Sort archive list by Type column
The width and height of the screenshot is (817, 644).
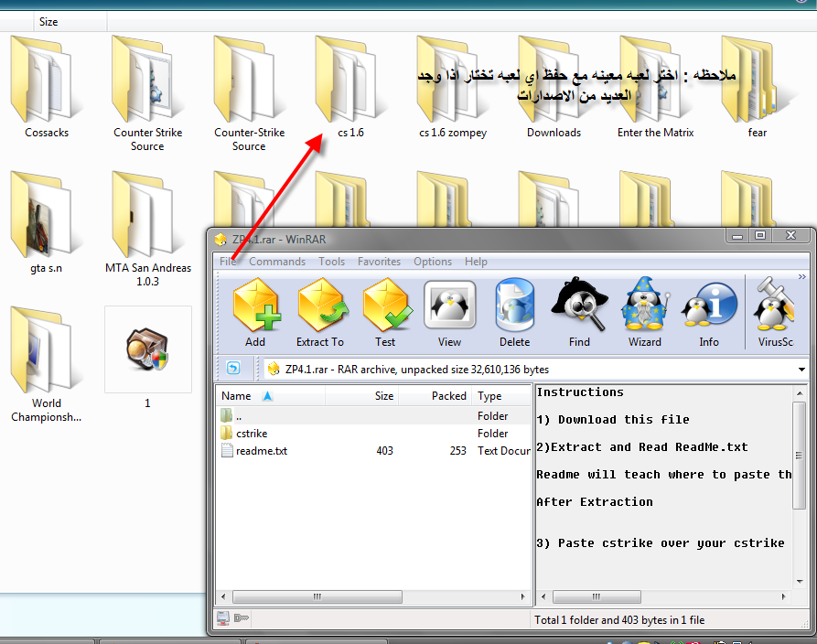point(501,396)
